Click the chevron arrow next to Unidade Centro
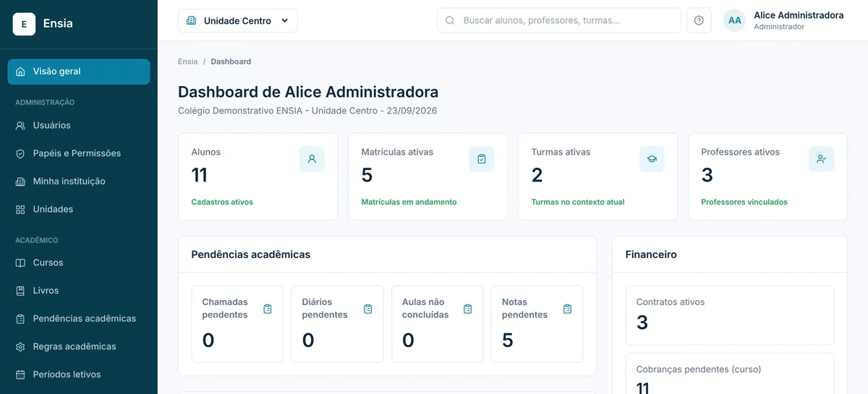The height and width of the screenshot is (394, 868). [x=284, y=21]
